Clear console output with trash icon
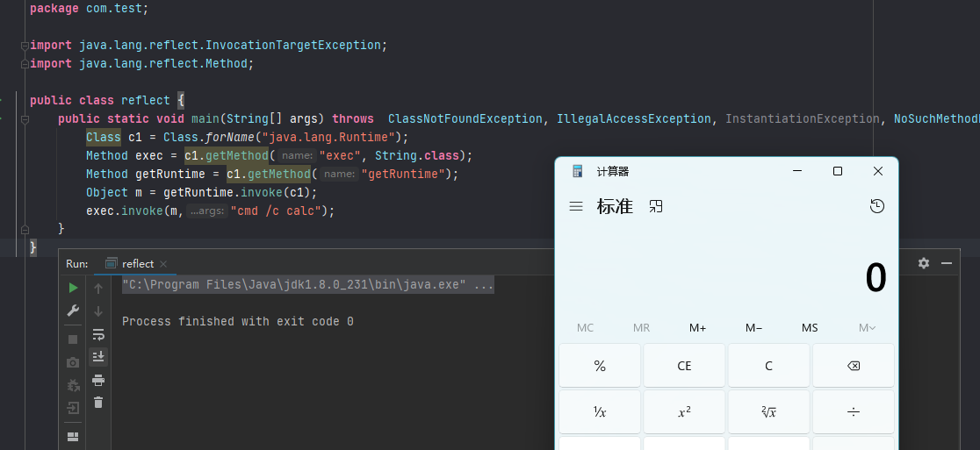 [98, 403]
